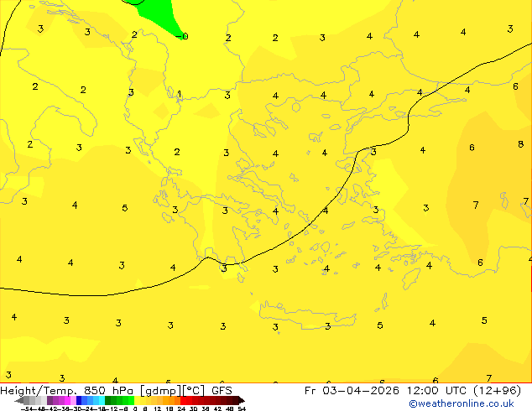This screenshot has width=532, height=411.
Task: Click the temperature value 8 on the map
Action: click(x=520, y=144)
